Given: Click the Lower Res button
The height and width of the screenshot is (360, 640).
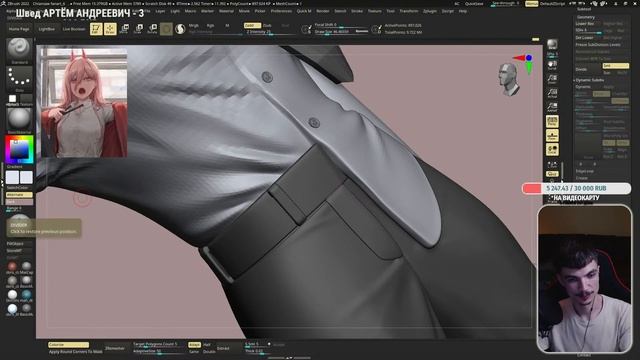Looking at the screenshot, I should [585, 24].
